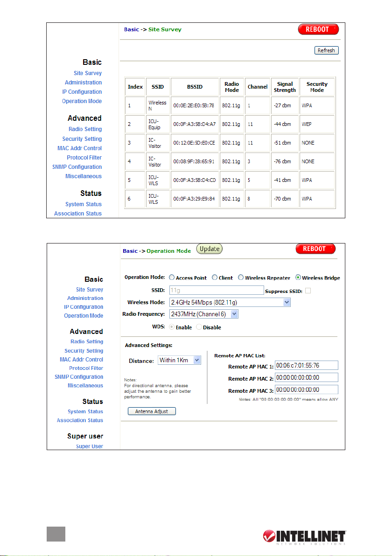Click the Remote AP MAC 2 field
This screenshot has height=556, width=392.
[307, 378]
